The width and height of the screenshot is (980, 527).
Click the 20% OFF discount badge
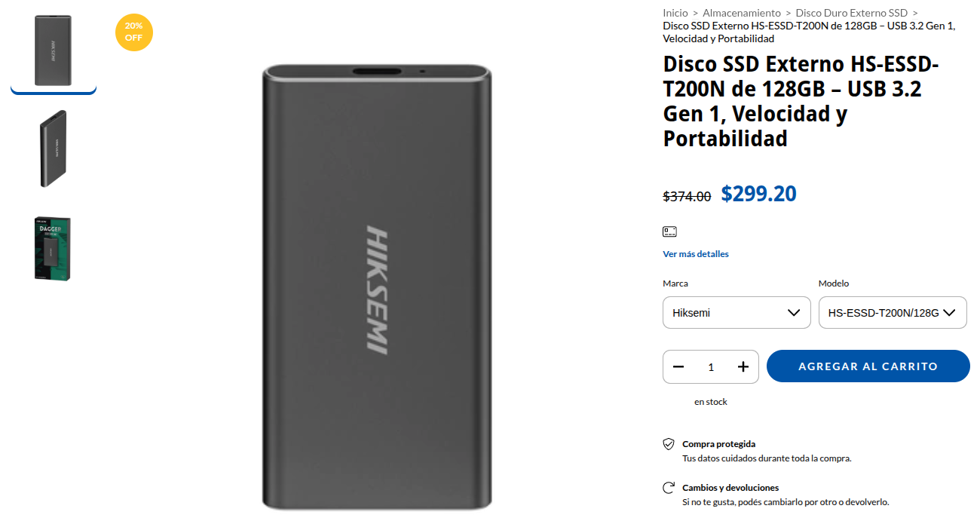[134, 32]
